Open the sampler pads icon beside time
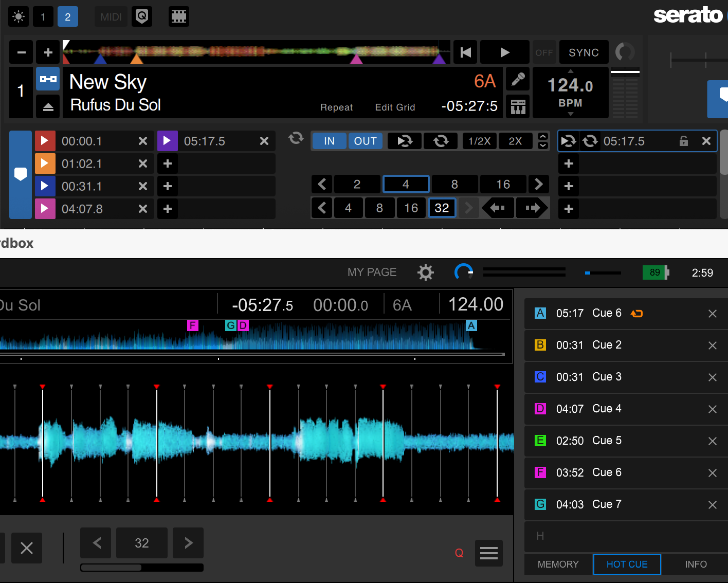Viewport: 728px width, 583px height. click(x=518, y=107)
